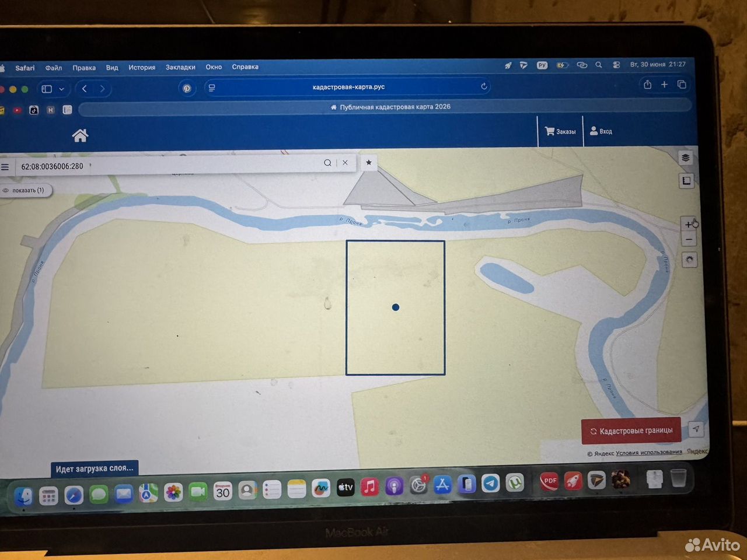Open the YouTube pinned tab
Screen dimensions: 747x560
[x=17, y=110]
